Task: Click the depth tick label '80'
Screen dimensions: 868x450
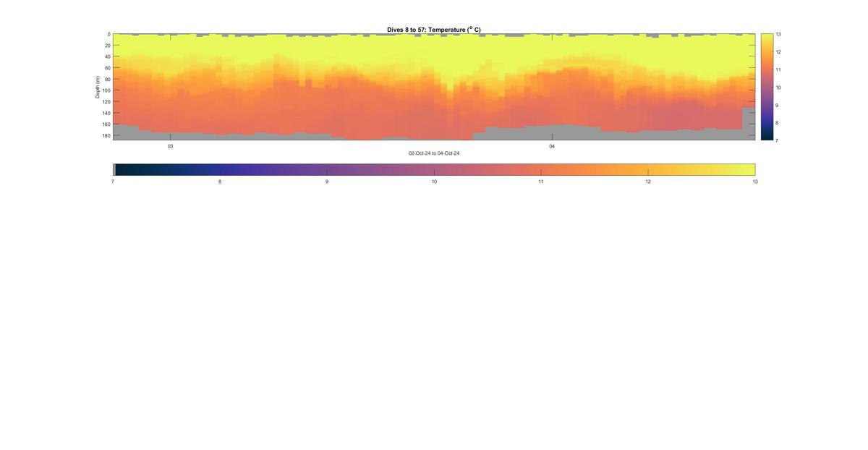Action: [x=107, y=79]
